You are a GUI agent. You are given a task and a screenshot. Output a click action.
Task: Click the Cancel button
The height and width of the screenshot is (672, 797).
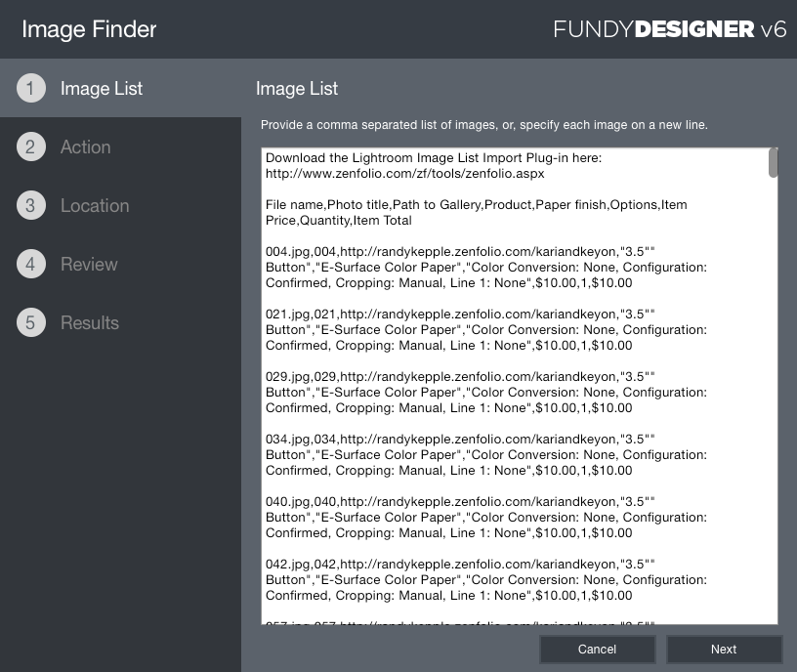tap(597, 650)
